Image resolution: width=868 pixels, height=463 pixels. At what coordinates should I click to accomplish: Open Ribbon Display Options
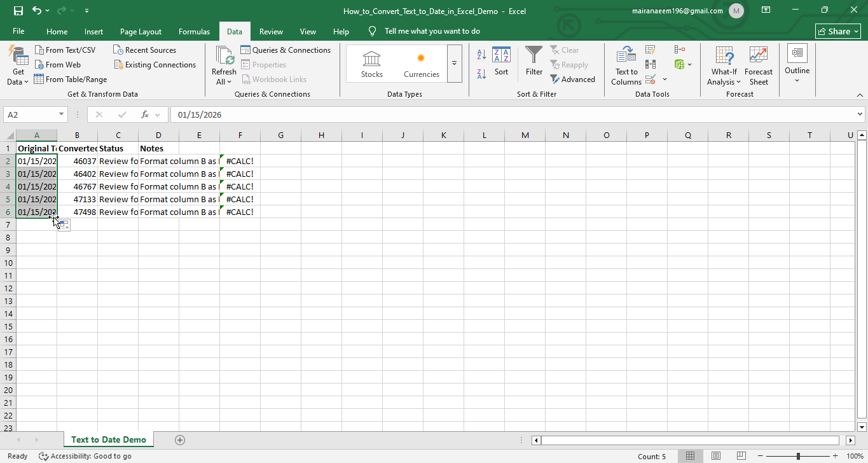(x=766, y=11)
